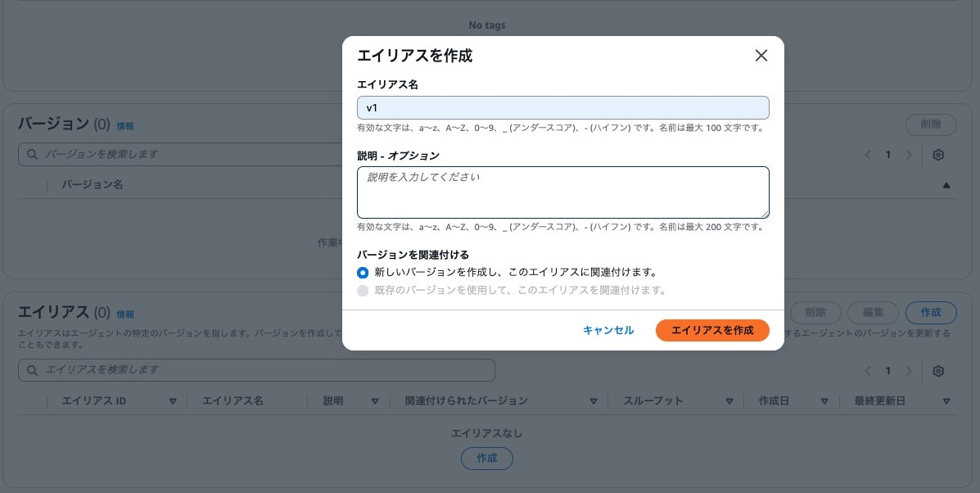Open the aliases table settings gear

(938, 370)
